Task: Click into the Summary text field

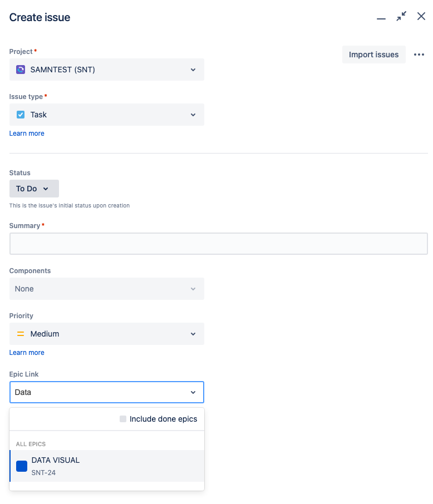Action: [x=219, y=244]
